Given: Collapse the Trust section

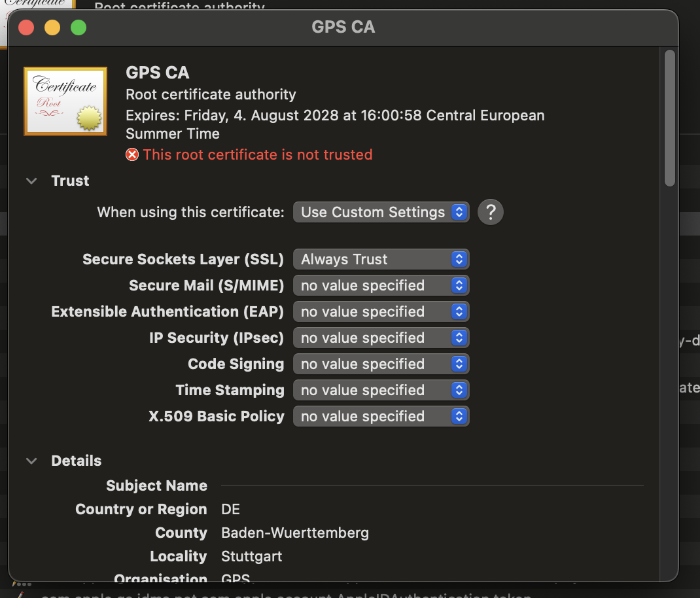Looking at the screenshot, I should point(31,181).
